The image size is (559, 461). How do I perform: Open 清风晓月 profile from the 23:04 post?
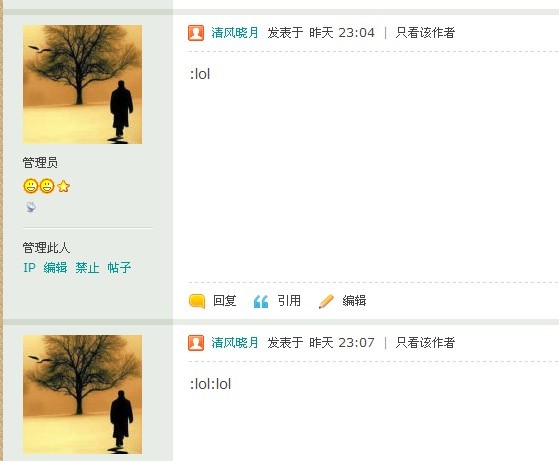[x=235, y=33]
